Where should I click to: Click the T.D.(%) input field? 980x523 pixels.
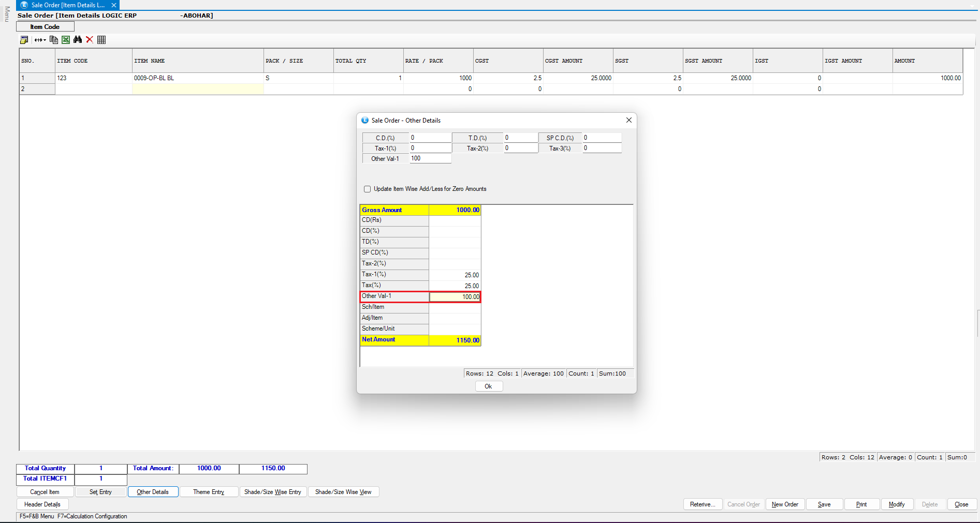coord(520,138)
